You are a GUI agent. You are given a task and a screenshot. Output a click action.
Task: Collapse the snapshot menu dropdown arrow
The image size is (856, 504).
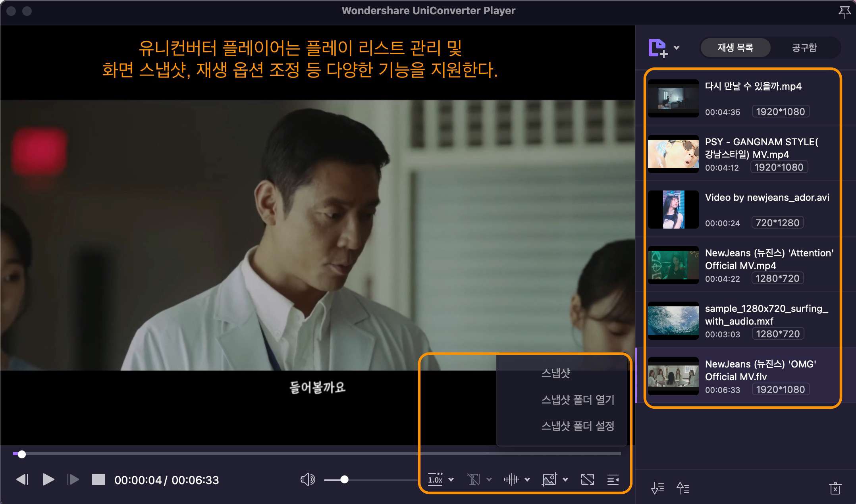point(565,479)
